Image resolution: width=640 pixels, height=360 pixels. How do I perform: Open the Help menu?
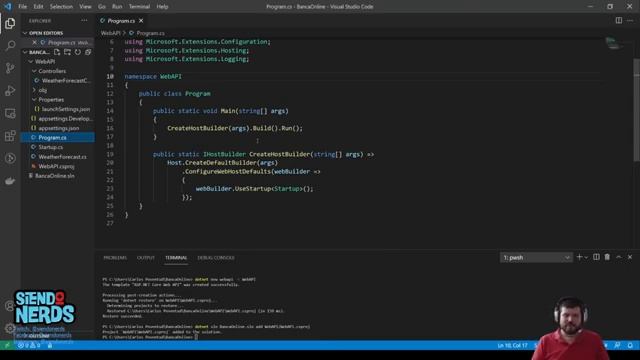(162, 7)
